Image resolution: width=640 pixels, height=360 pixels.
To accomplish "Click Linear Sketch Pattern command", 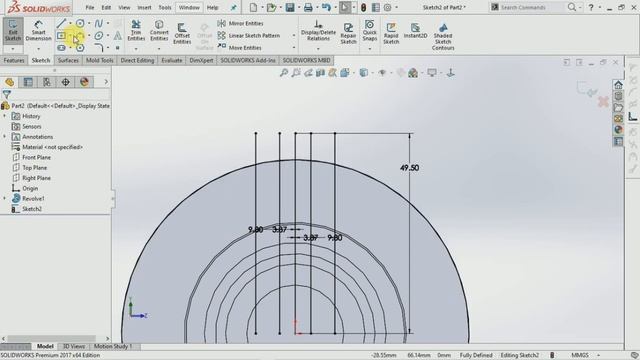I will tap(249, 36).
